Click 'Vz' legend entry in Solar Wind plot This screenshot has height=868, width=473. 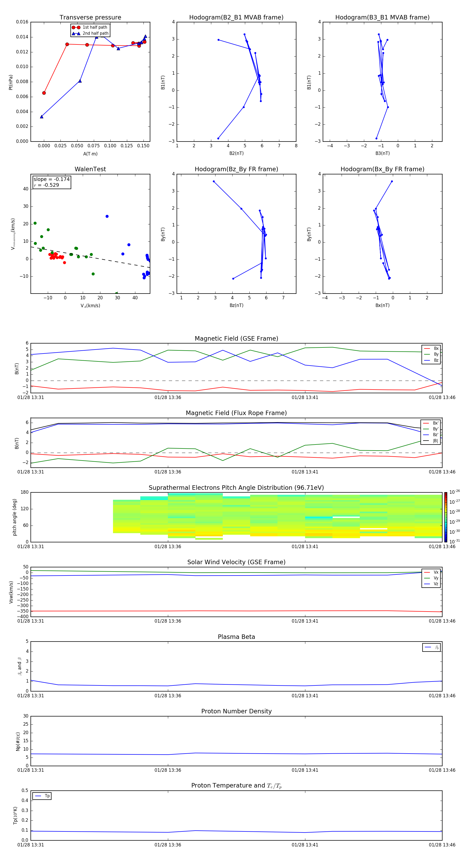[431, 584]
